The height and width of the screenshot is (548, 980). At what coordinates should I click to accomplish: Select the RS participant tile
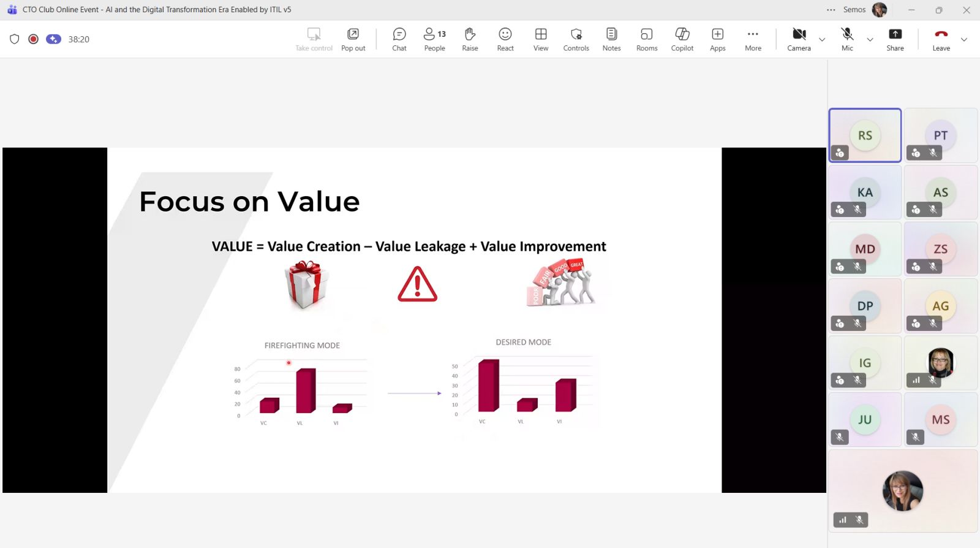[865, 135]
